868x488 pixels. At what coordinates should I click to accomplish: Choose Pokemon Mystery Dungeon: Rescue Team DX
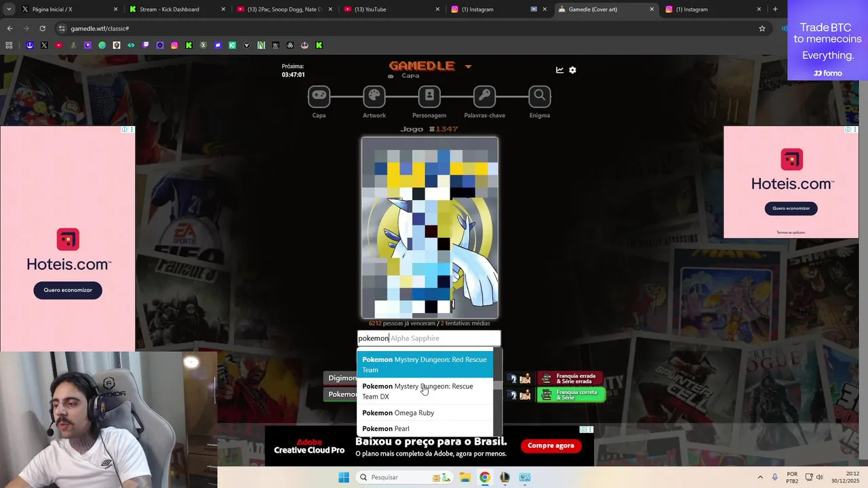point(425,391)
